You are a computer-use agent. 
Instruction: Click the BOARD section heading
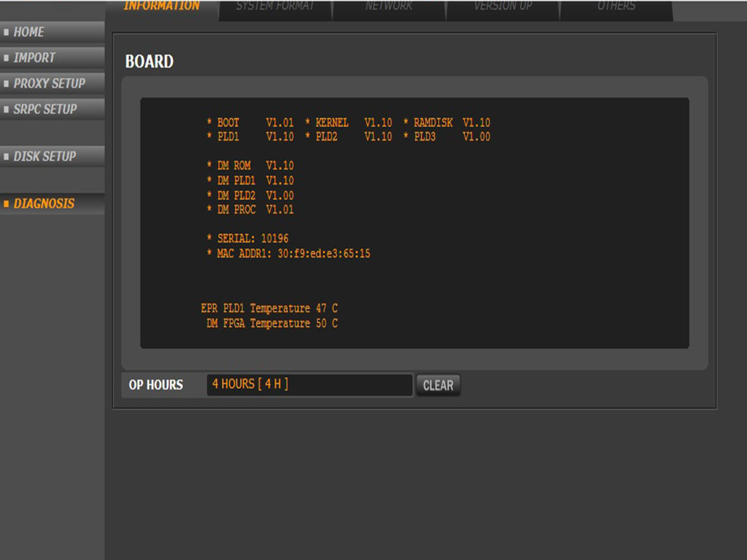(x=150, y=62)
